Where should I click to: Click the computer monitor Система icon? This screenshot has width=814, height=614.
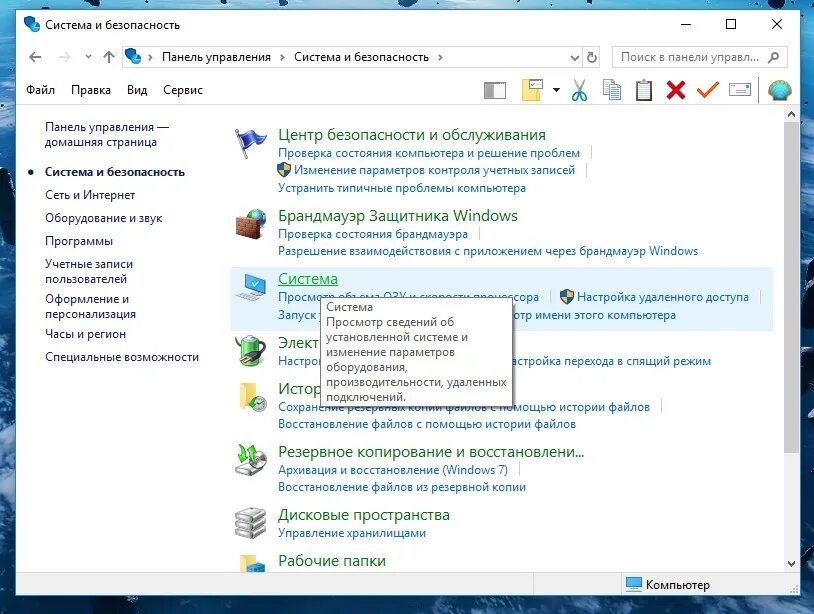[x=253, y=288]
